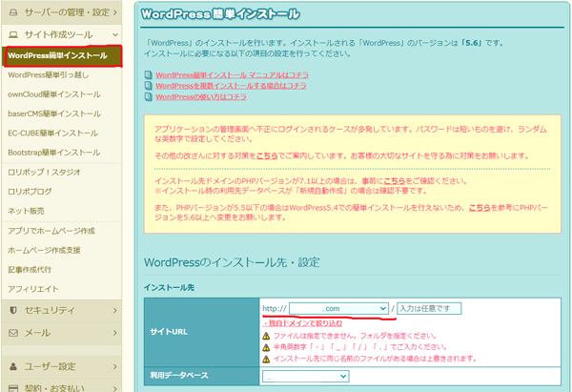Click 独自ドメインで絞り込む link

(x=302, y=323)
